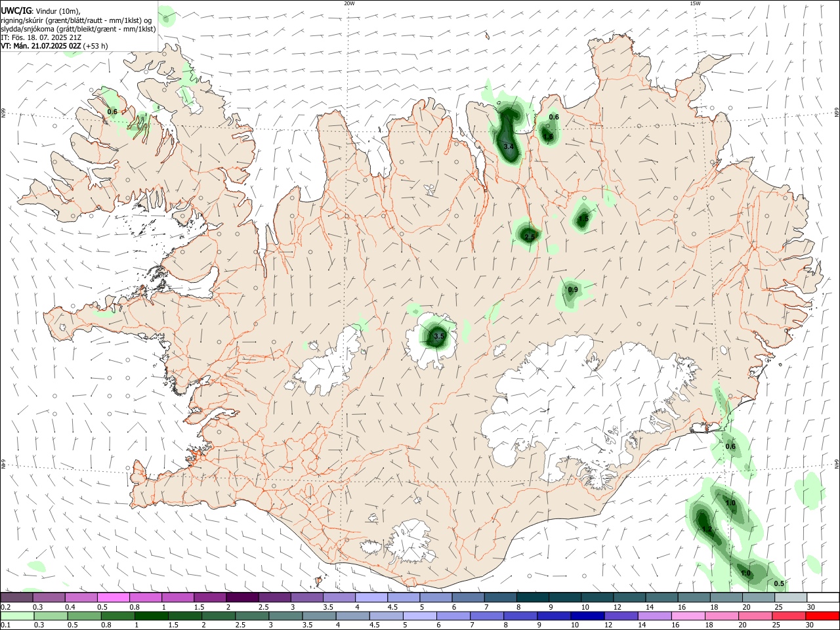
Task: Click the 'rigning/skúrir (grænt/blátt/rautt - mm/1klst)' line
Action: point(76,20)
